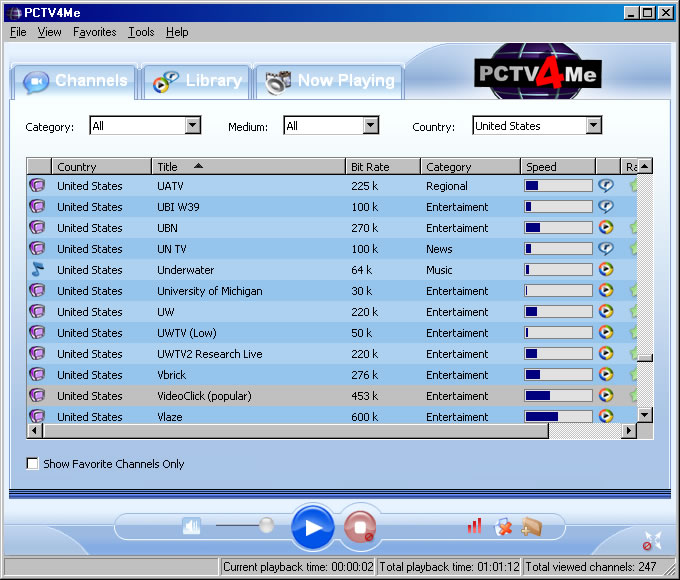Click the list's scroll-up arrow
680x580 pixels.
(x=645, y=167)
